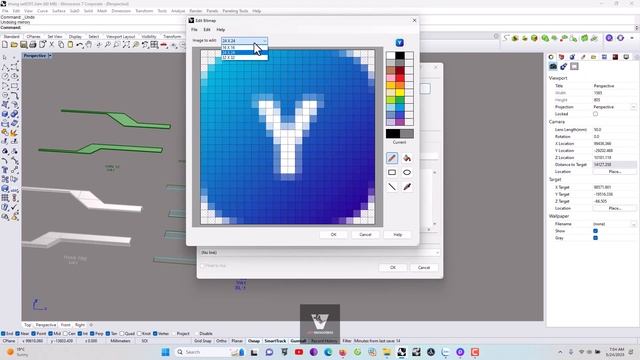640x360 pixels.
Task: Open the Help menu in Edit Bitmap
Action: pyautogui.click(x=220, y=29)
